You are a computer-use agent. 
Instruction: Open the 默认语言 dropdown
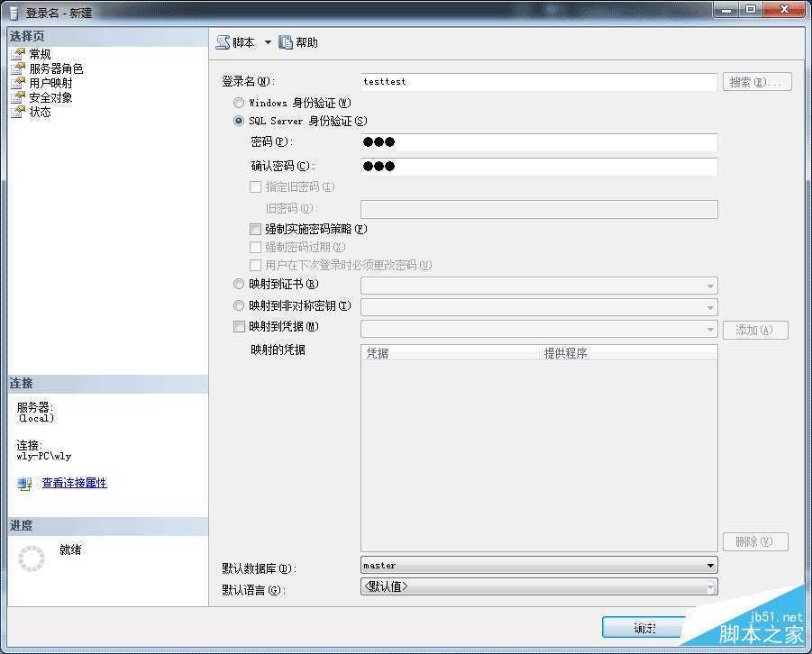[x=710, y=587]
